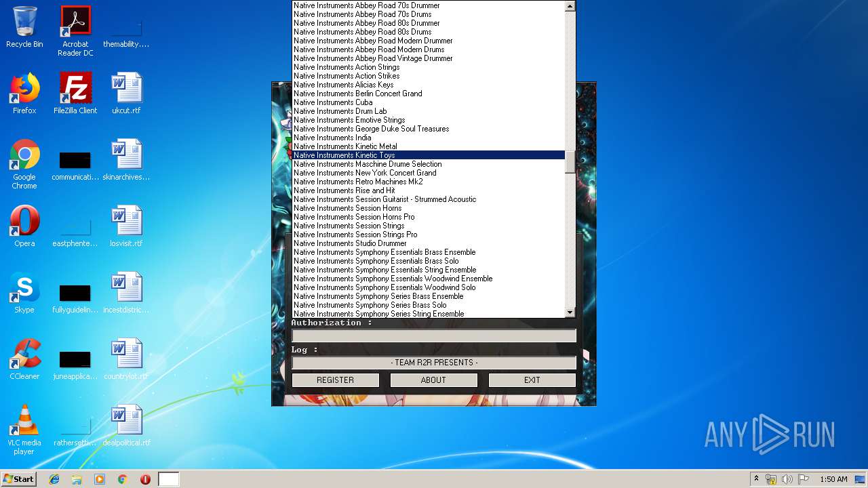Open the fullyguidelin desktop file
This screenshot has height=488, width=868.
pos(75,297)
